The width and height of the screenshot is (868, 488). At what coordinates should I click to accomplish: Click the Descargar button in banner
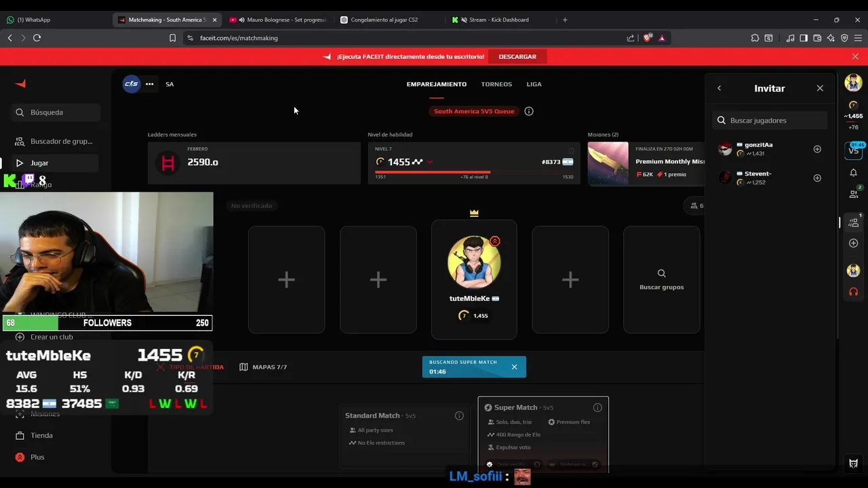click(517, 56)
